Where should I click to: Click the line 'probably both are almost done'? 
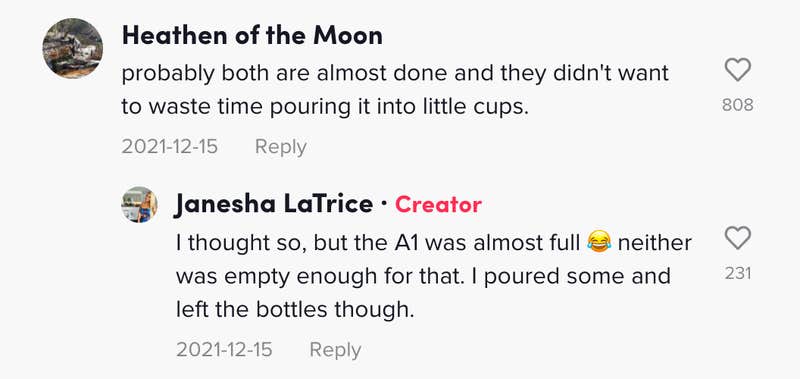click(395, 74)
